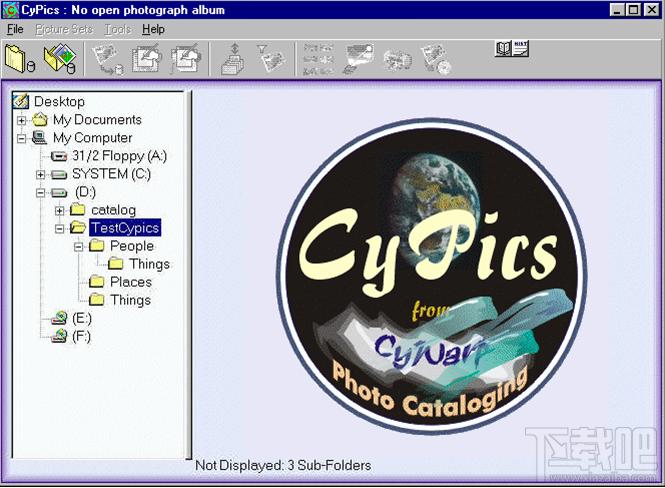Click the 'Not Displayed: 3 Sub-Folders' status text
Image resolution: width=665 pixels, height=488 pixels.
pyautogui.click(x=283, y=466)
